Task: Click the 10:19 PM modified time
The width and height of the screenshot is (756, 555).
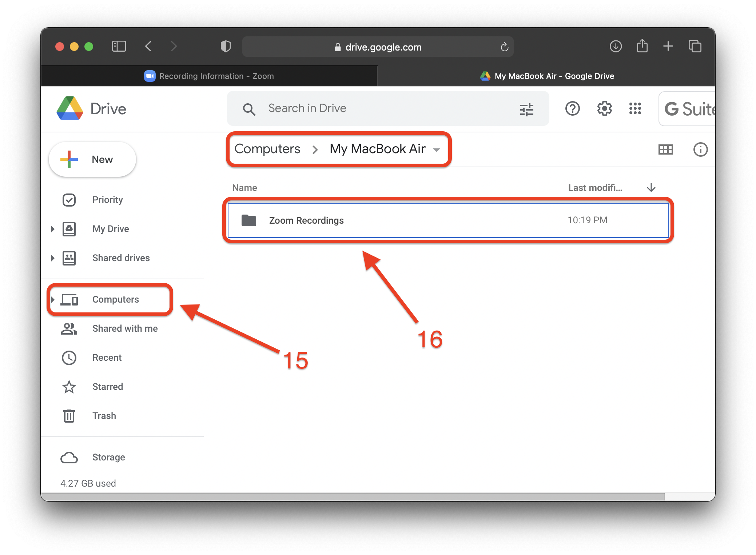Action: (x=588, y=220)
